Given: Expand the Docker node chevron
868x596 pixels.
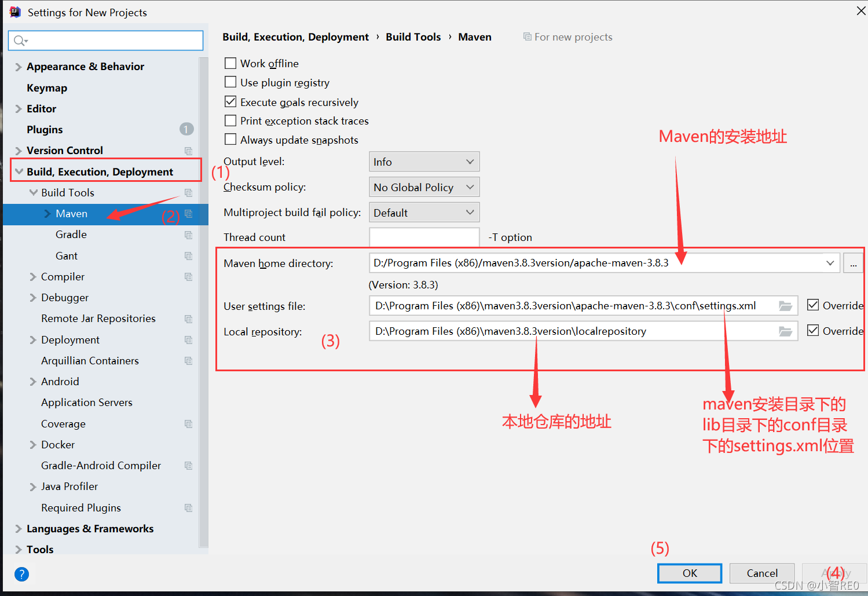Looking at the screenshot, I should point(33,445).
